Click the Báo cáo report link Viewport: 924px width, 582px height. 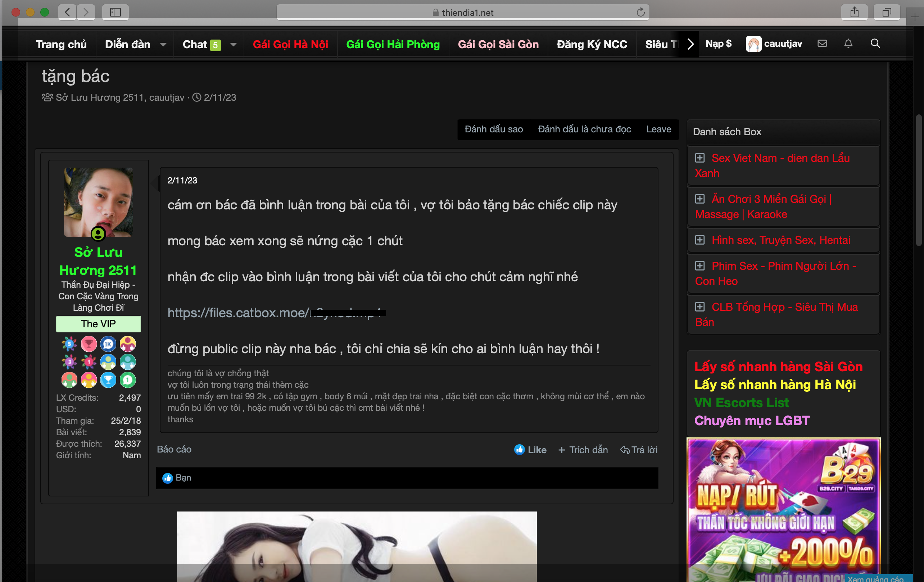[174, 449]
